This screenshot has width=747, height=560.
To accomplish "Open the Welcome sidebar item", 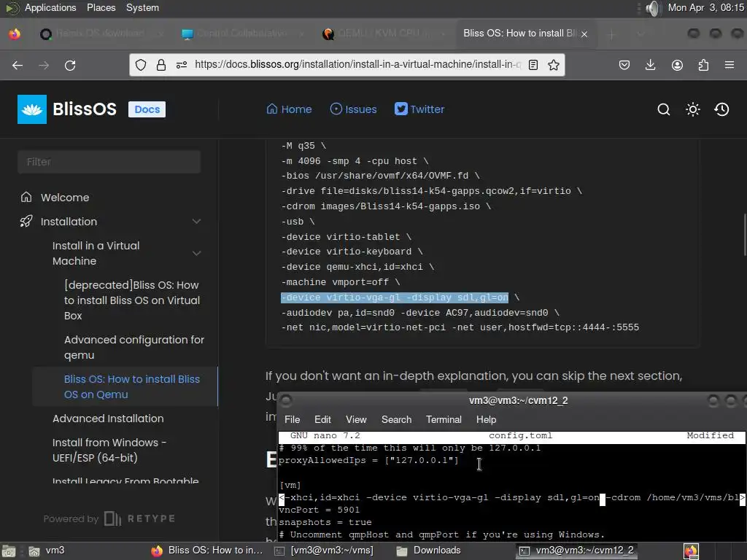I will click(x=65, y=197).
